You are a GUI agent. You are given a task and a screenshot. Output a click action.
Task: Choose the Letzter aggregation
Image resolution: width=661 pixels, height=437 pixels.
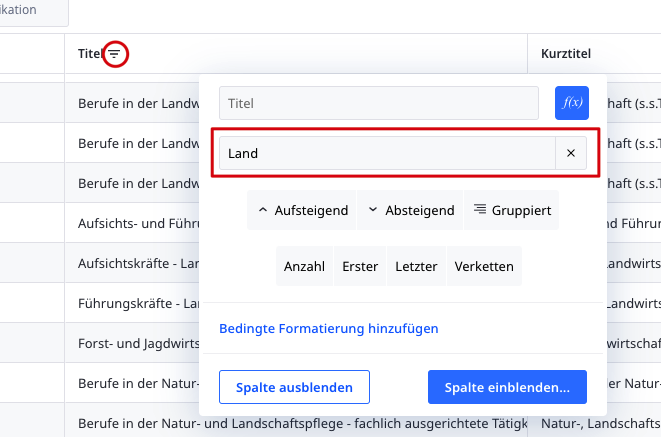coord(416,266)
